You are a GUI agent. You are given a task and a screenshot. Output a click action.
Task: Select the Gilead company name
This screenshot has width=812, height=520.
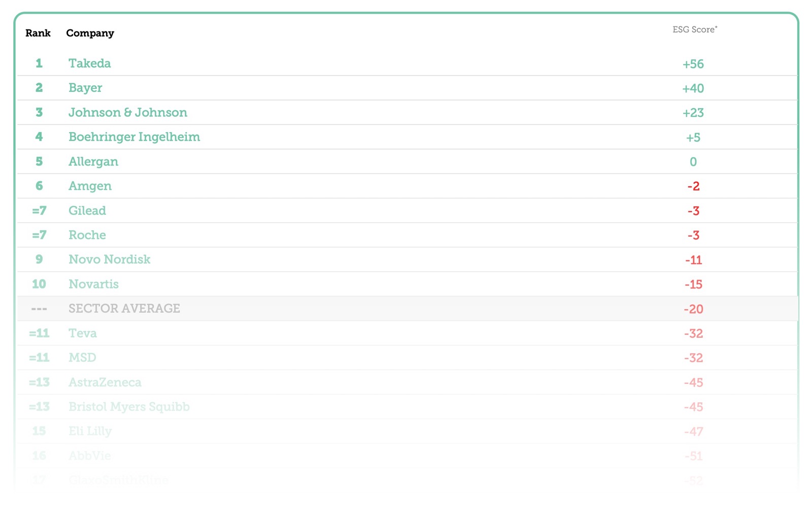(87, 210)
